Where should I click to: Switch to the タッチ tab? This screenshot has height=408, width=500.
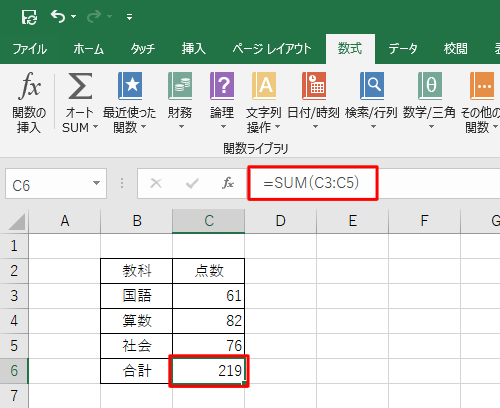tap(143, 49)
